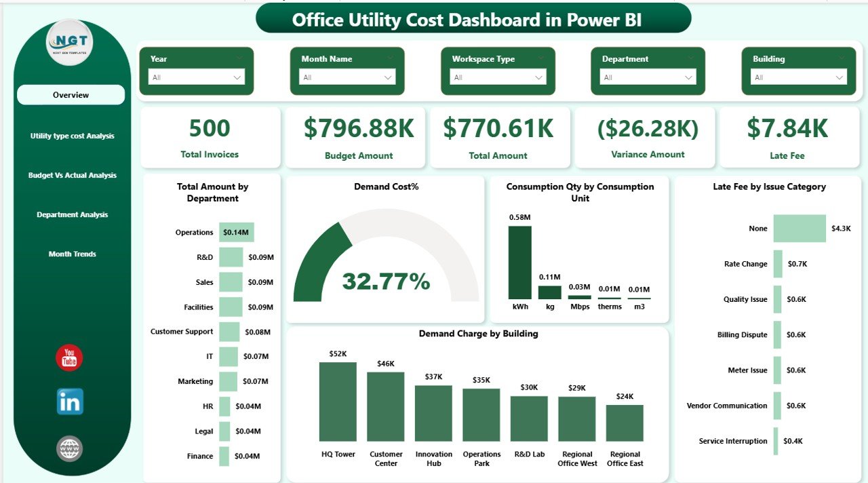Expand the Building filter dropdown
This screenshot has width=868, height=483.
click(x=798, y=77)
